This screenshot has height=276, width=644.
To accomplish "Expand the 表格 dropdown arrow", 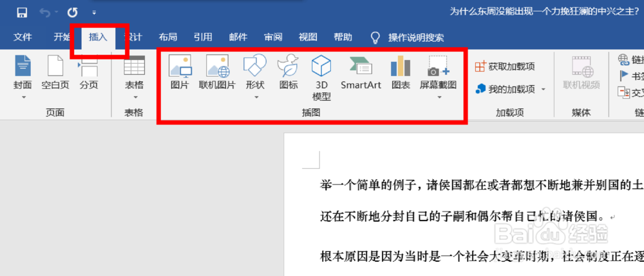I will click(x=135, y=97).
